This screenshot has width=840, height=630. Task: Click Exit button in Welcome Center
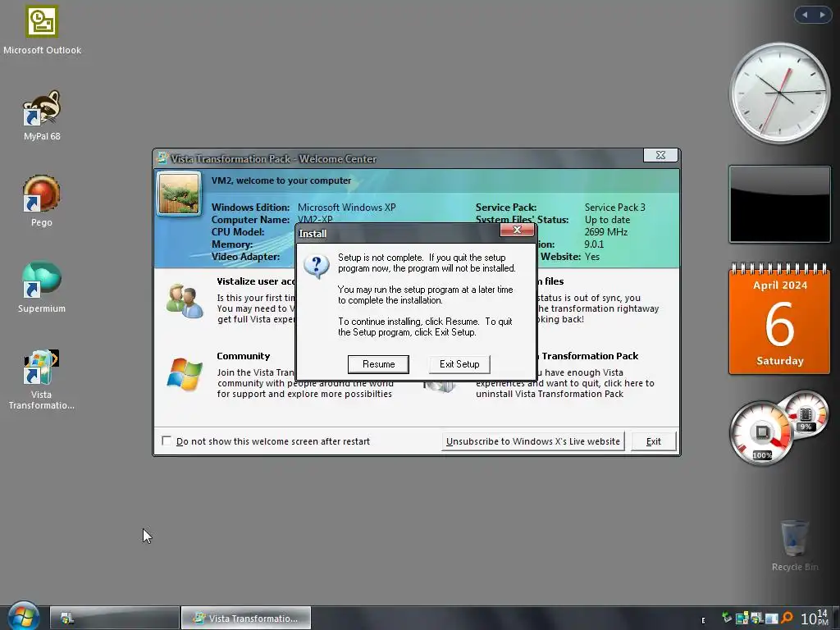653,441
